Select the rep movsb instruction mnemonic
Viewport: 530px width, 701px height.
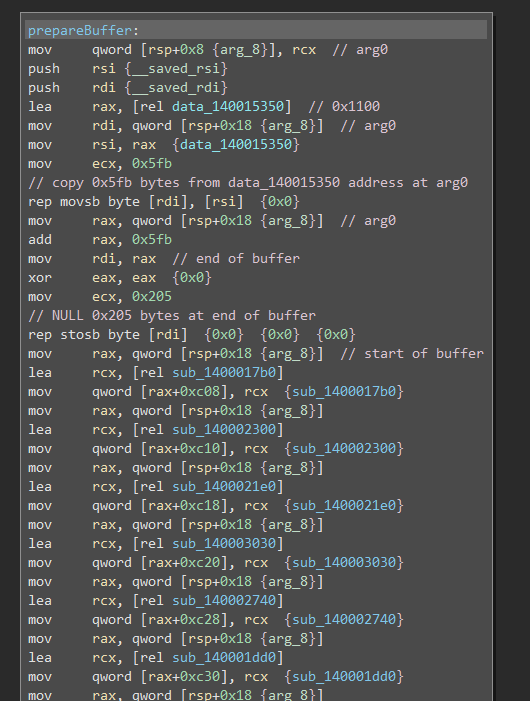[64, 202]
